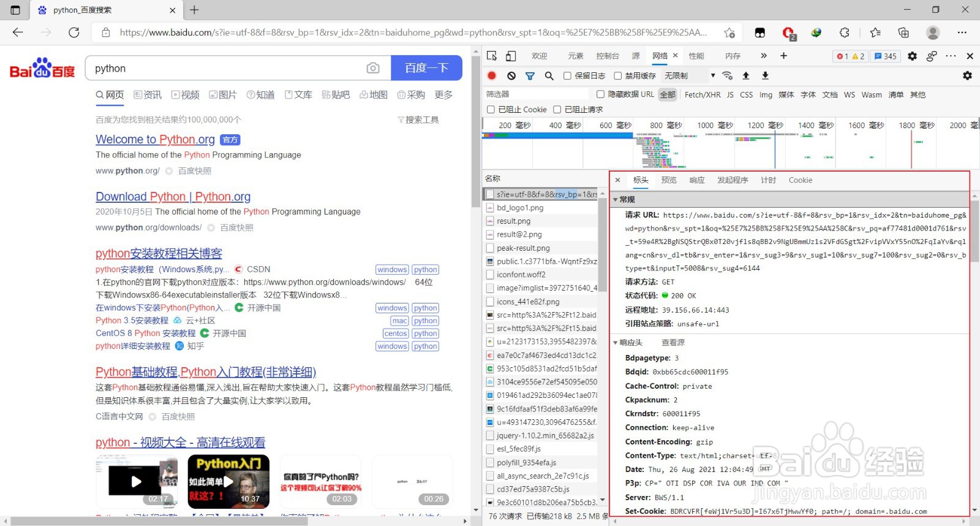
Task: Stop recording network log (red circle)
Action: (x=492, y=75)
